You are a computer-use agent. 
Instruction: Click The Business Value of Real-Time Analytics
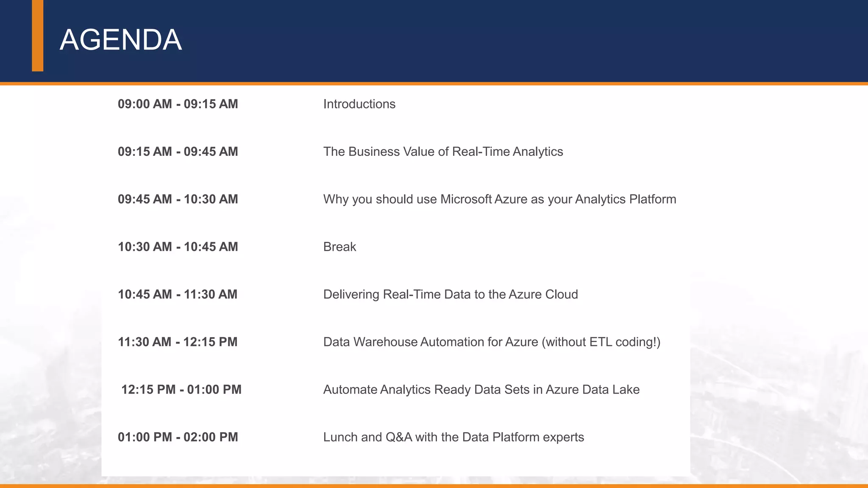point(443,152)
